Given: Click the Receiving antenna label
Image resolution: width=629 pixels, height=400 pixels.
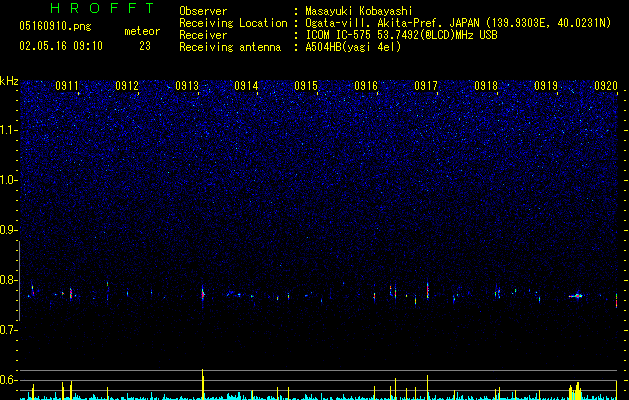Looking at the screenshot, I should pos(230,47).
